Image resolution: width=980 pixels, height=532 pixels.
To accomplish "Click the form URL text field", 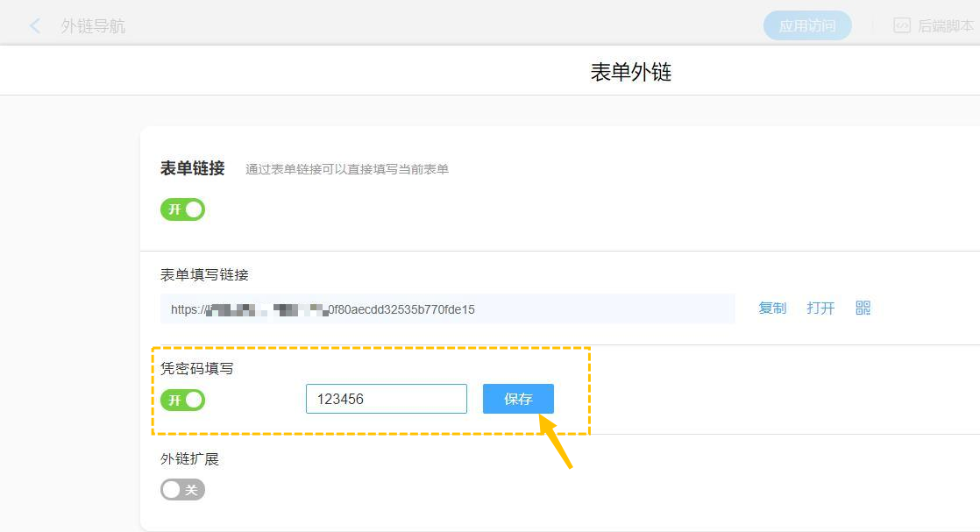I will [x=447, y=309].
